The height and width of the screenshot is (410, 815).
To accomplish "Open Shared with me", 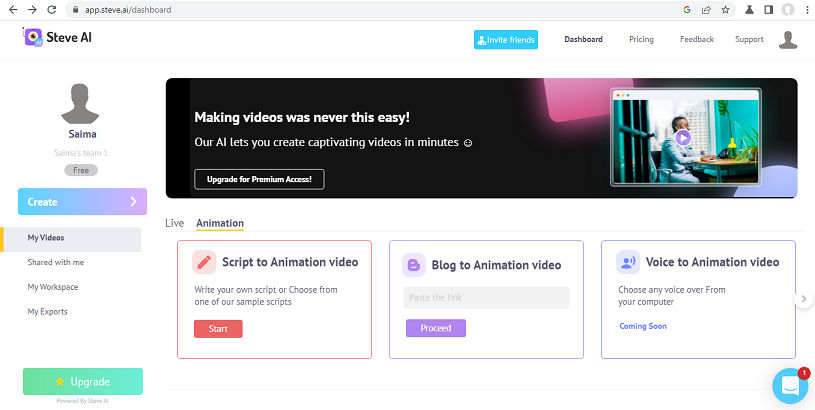I will [56, 262].
